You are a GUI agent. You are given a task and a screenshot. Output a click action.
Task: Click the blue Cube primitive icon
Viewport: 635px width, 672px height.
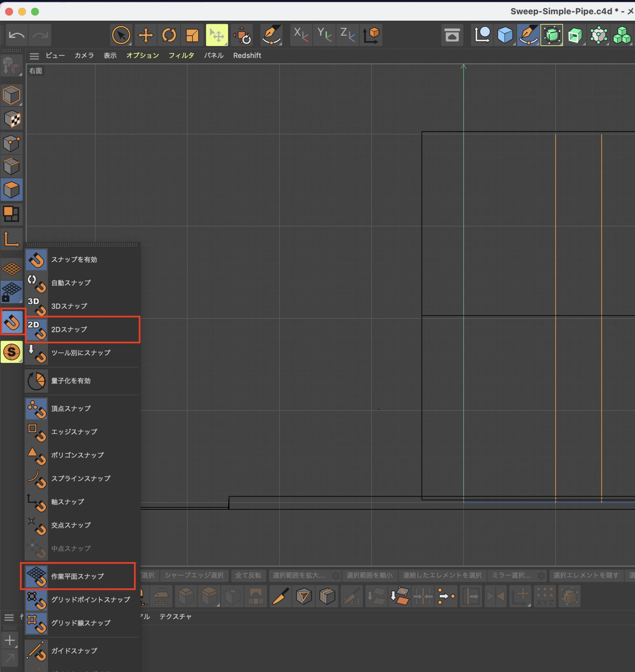[x=505, y=35]
